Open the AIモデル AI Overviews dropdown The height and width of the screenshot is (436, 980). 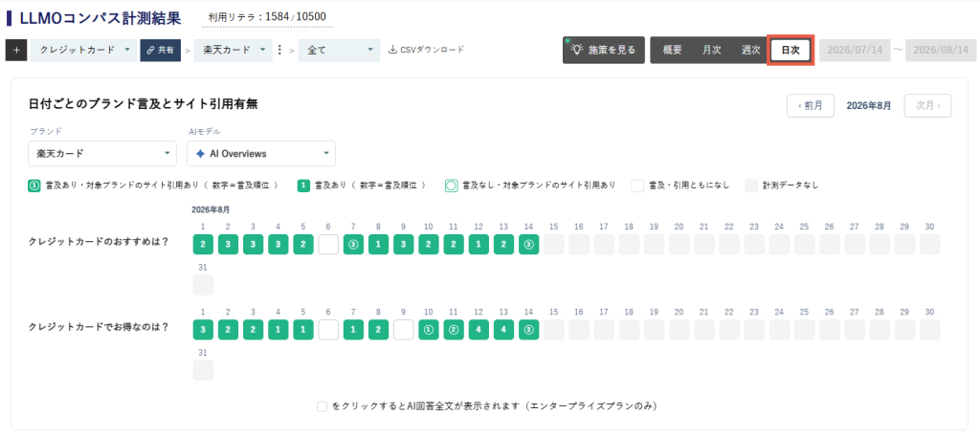[260, 154]
